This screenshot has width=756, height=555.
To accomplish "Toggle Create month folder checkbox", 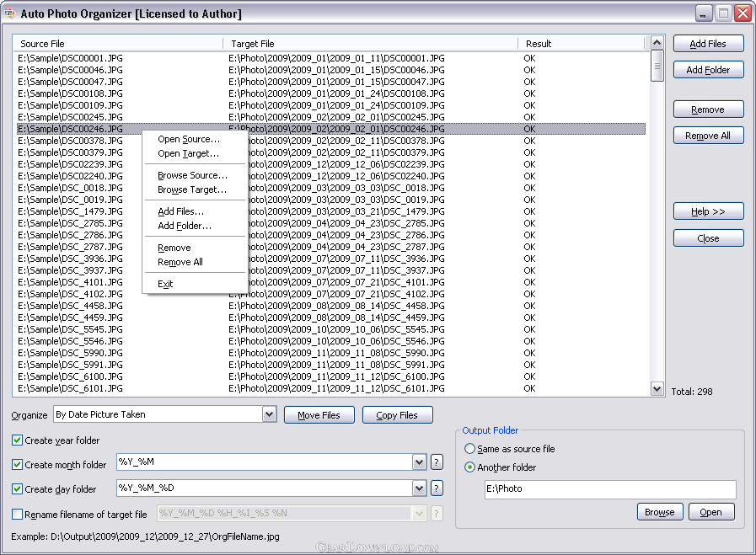I will (x=18, y=464).
